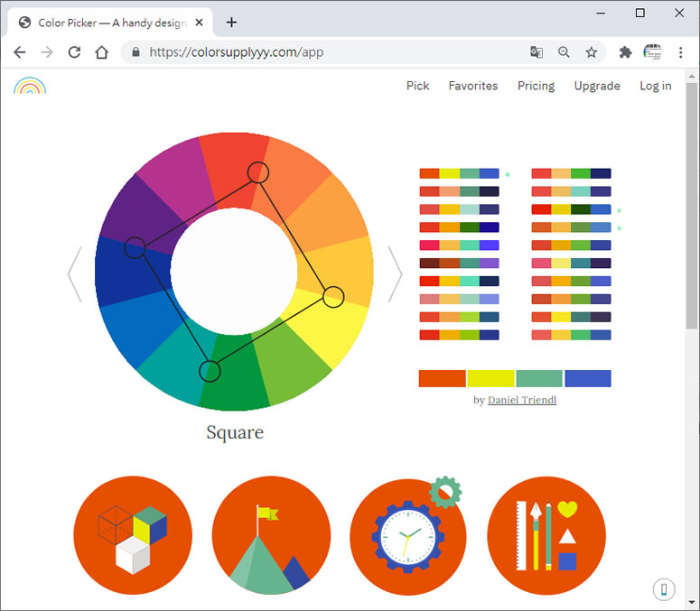Switch to next harmony with right arrow
Screen dimensions: 700x611
395,274
